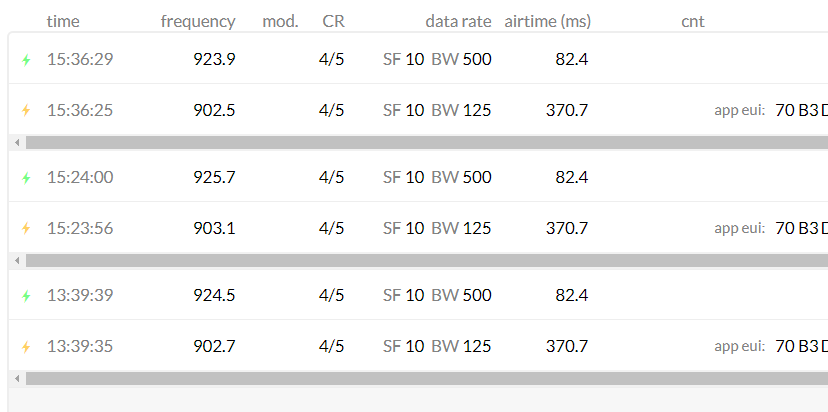Image resolution: width=828 pixels, height=412 pixels.
Task: Click green lightning icon at 13:39:39
Action: (x=26, y=296)
